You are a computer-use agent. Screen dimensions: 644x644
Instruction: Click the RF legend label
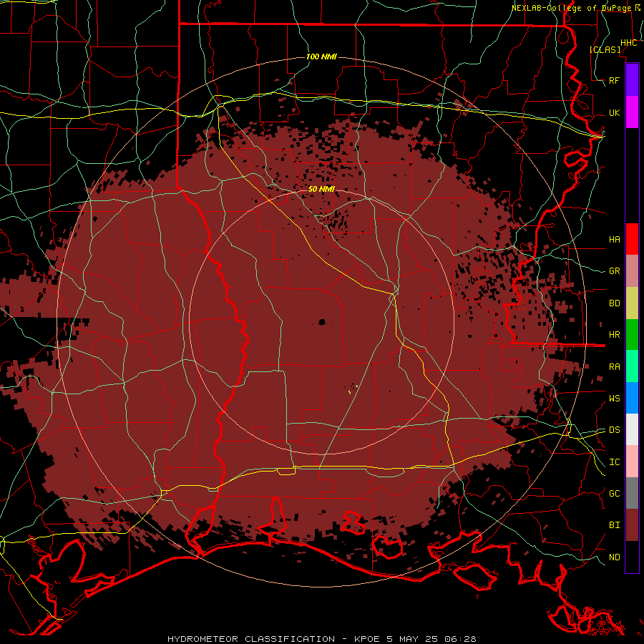click(x=615, y=80)
